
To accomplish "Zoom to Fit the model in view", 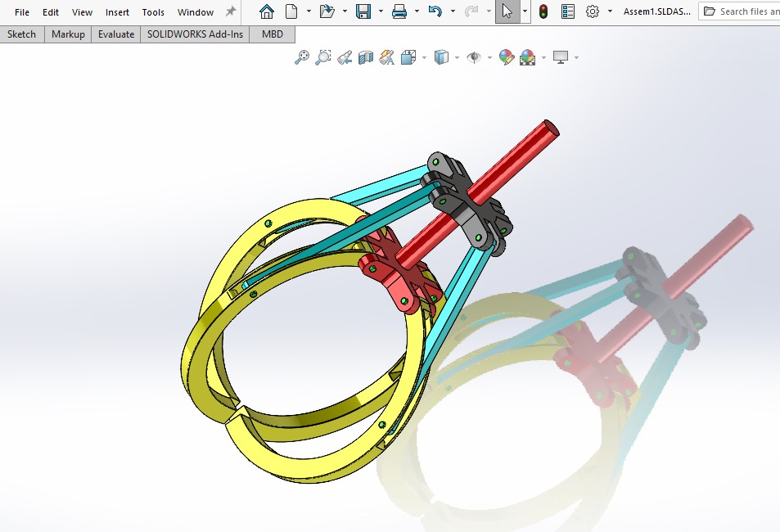I will (301, 57).
